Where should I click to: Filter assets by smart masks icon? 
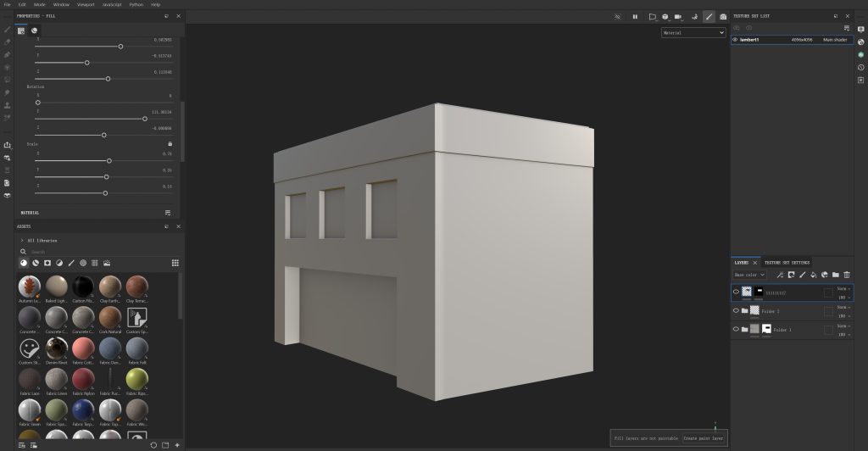coord(47,263)
